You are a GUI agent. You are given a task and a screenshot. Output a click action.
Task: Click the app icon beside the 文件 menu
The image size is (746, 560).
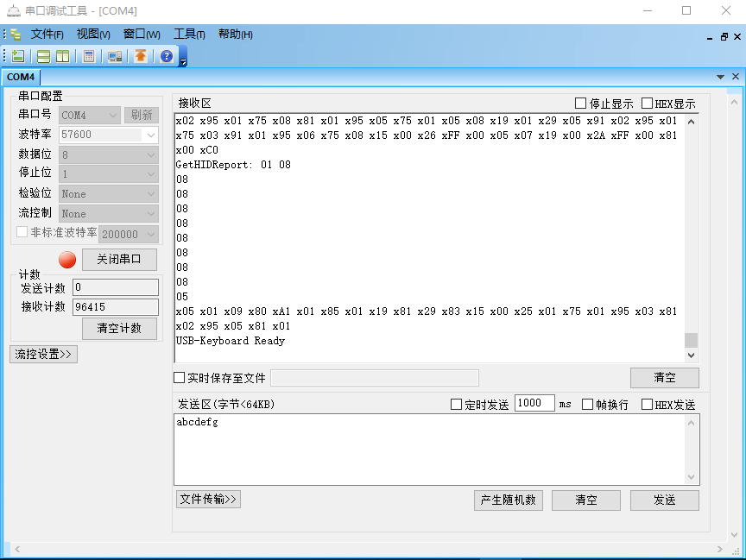coord(16,35)
